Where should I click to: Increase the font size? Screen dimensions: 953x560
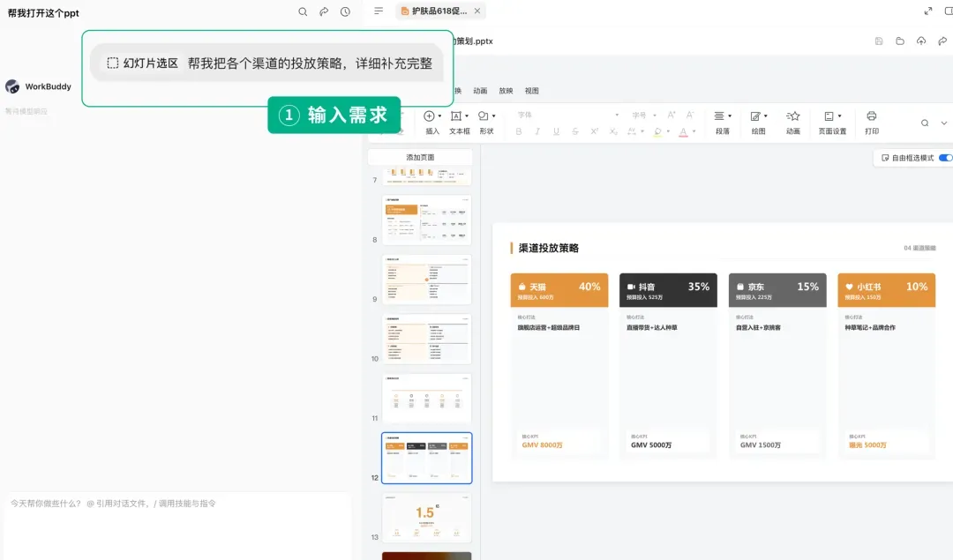(672, 115)
